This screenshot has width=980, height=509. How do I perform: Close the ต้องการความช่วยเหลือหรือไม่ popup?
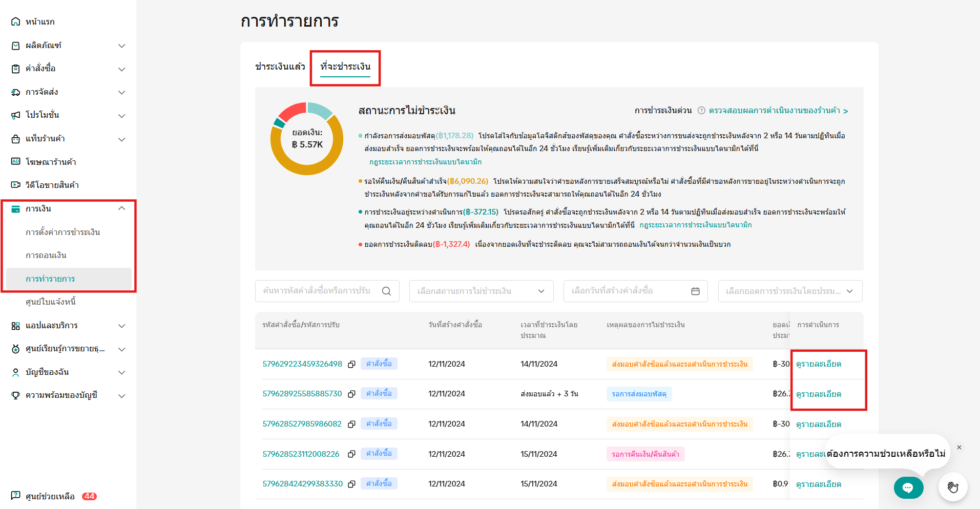(x=959, y=448)
